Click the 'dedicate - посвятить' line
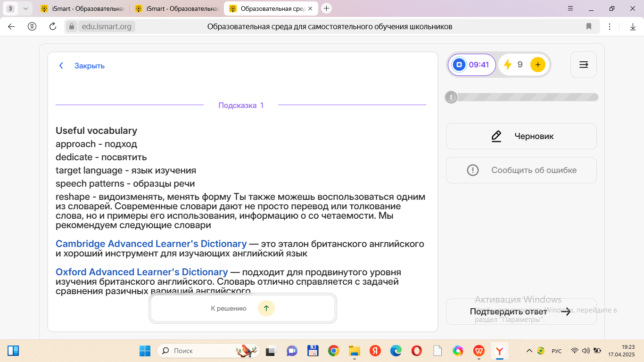This screenshot has width=644, height=362. coord(101,157)
